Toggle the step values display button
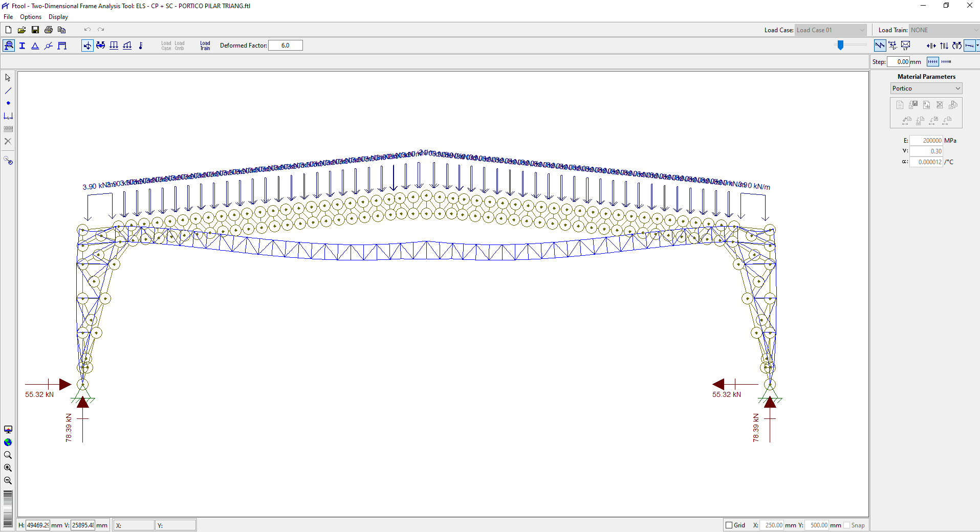The image size is (980, 532). coord(933,62)
